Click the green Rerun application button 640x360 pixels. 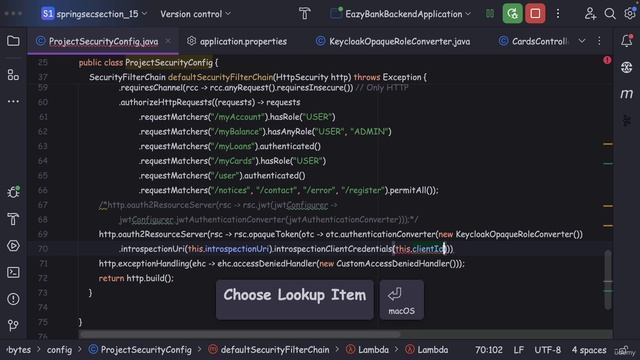point(512,13)
